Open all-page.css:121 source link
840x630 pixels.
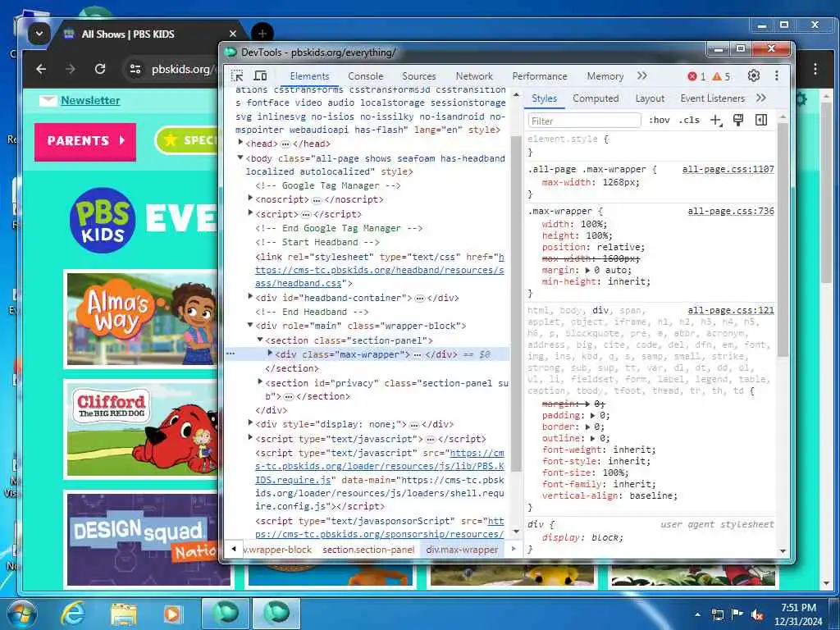tap(731, 310)
